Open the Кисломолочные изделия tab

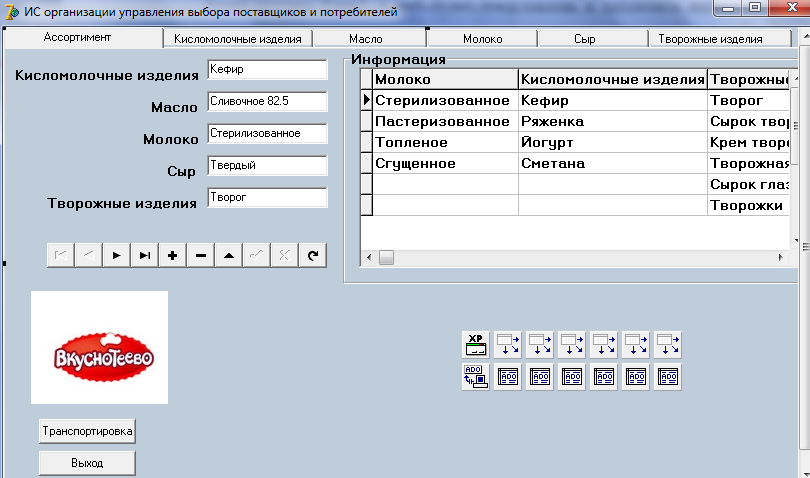238,39
